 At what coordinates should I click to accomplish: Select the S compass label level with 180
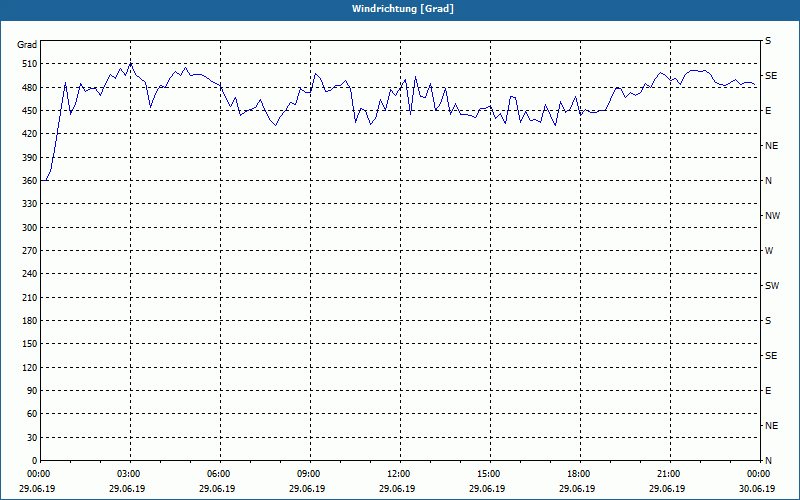click(x=768, y=321)
